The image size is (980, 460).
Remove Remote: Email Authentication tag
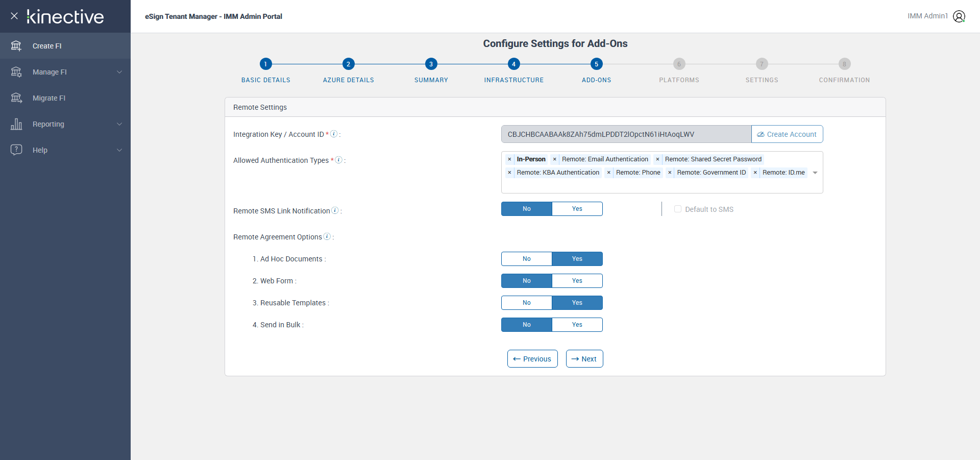pos(555,159)
